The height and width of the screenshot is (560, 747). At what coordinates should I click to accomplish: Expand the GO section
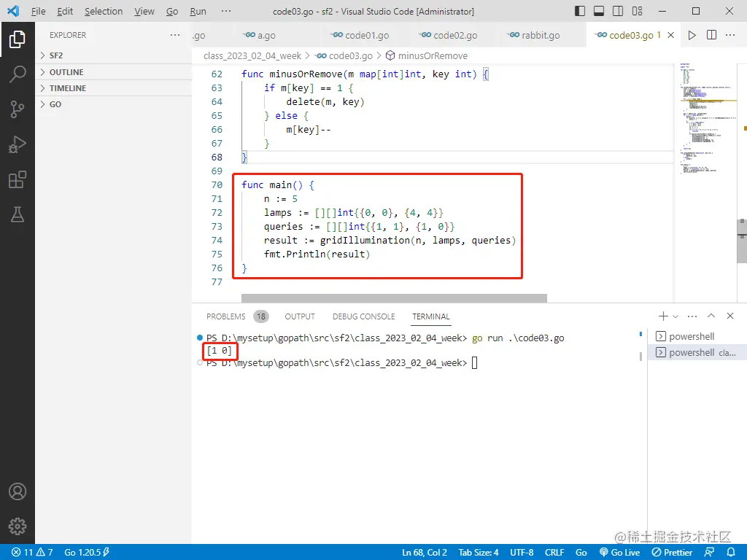pyautogui.click(x=113, y=104)
